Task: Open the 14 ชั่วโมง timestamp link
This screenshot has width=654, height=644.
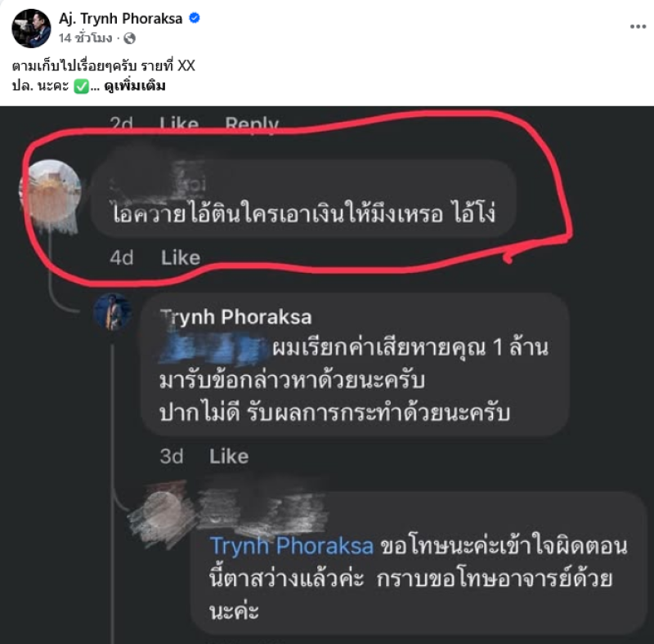Action: tap(86, 38)
